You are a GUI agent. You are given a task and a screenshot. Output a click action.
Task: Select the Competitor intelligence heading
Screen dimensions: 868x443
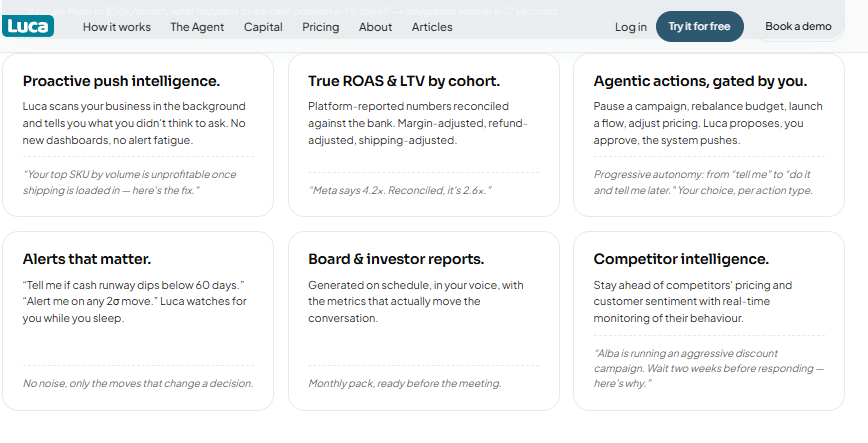(x=681, y=259)
